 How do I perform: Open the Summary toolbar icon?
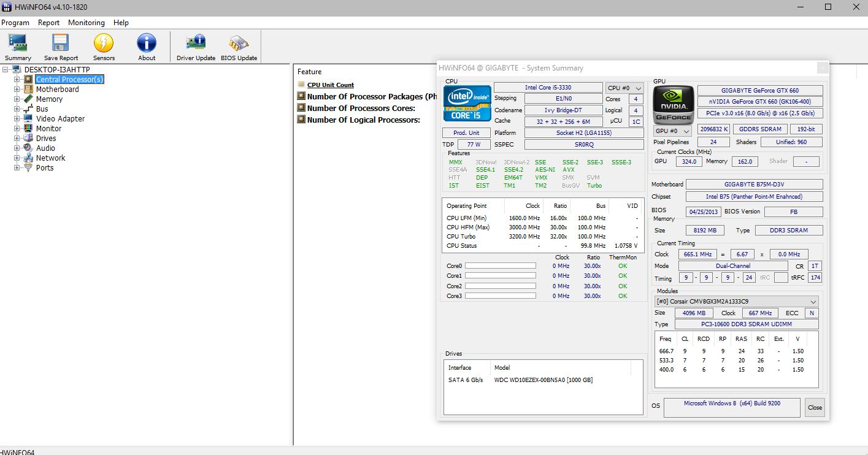(x=18, y=47)
